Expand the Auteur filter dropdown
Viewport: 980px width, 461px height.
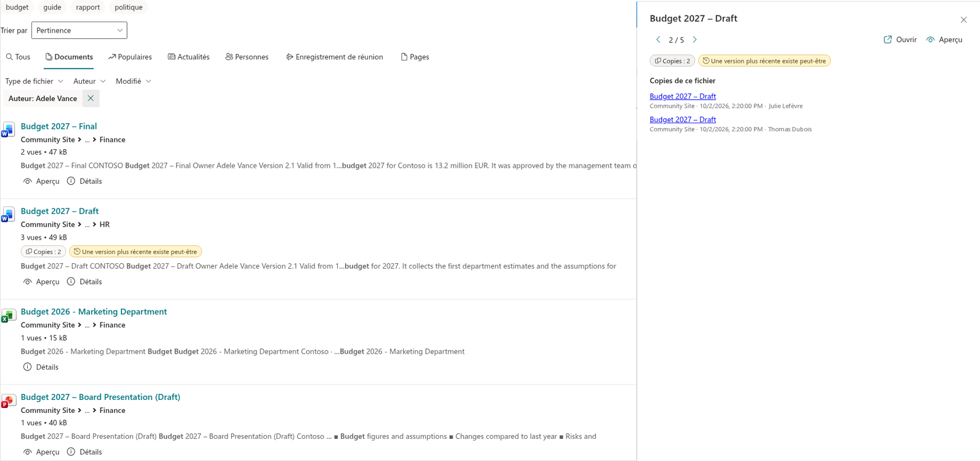point(89,81)
